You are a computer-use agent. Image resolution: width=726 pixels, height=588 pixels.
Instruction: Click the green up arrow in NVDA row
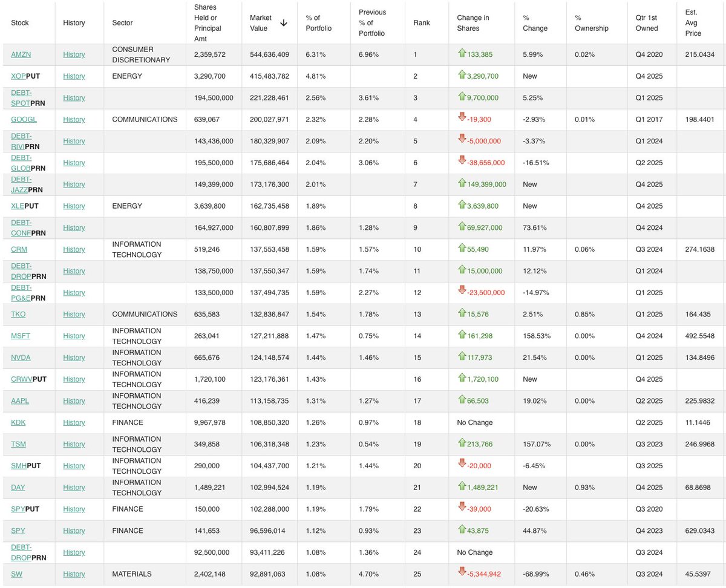tap(462, 357)
